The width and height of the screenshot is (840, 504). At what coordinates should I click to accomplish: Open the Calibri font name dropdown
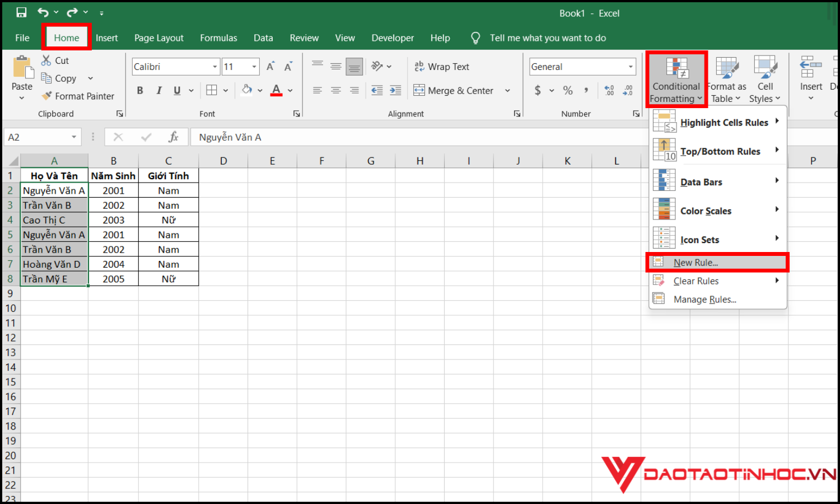pyautogui.click(x=214, y=67)
